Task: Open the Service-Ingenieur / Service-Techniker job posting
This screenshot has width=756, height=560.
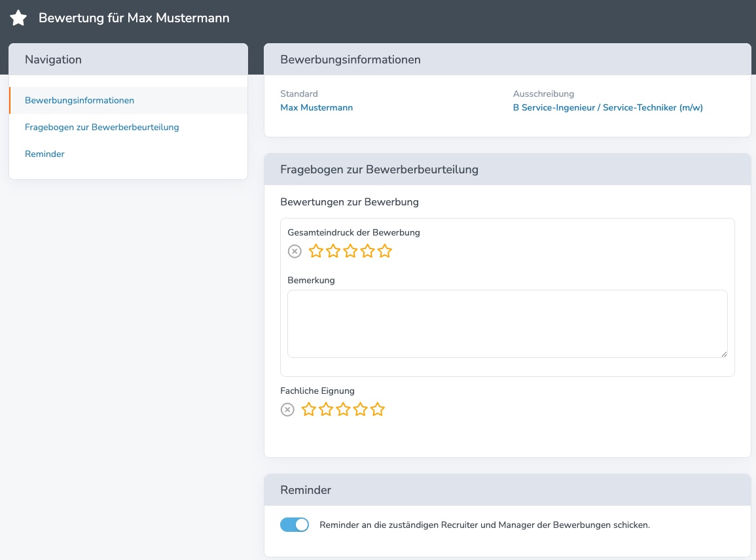Action: pos(607,108)
